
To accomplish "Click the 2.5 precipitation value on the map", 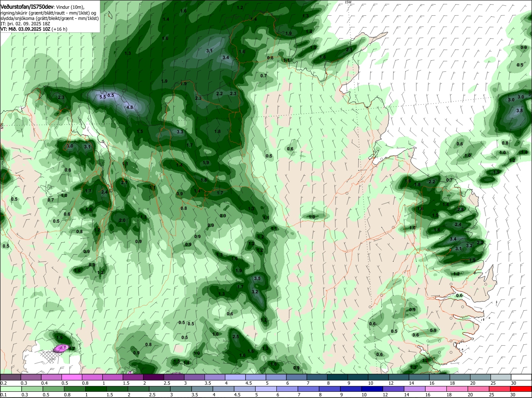I will pos(236,337).
